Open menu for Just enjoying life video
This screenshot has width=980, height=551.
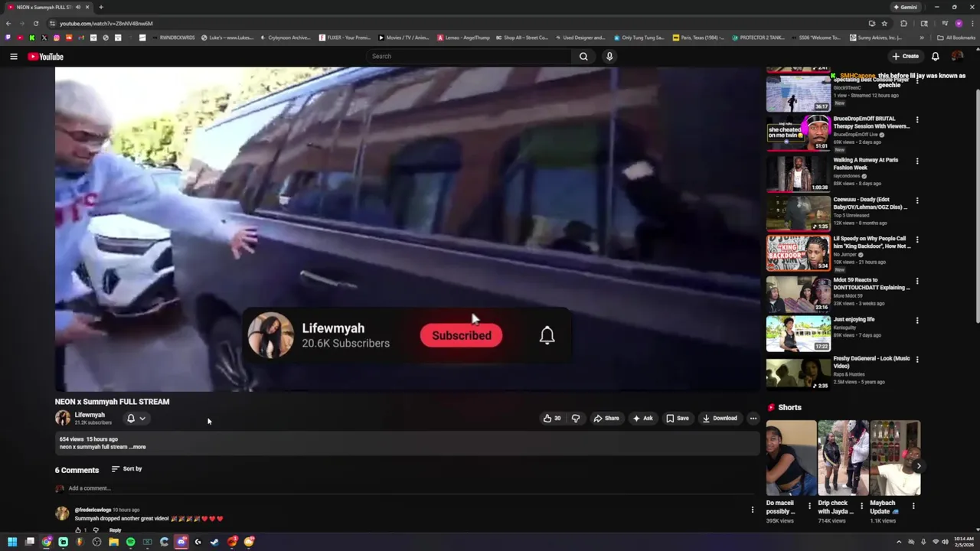click(916, 320)
